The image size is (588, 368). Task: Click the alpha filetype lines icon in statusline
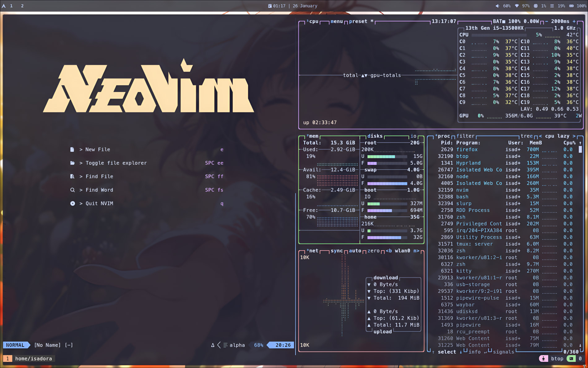tap(225, 345)
